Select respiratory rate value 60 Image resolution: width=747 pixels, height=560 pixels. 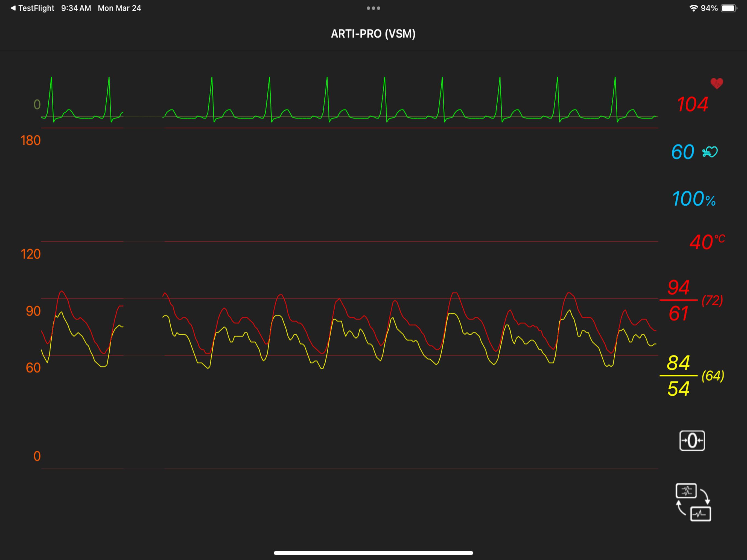tap(682, 152)
